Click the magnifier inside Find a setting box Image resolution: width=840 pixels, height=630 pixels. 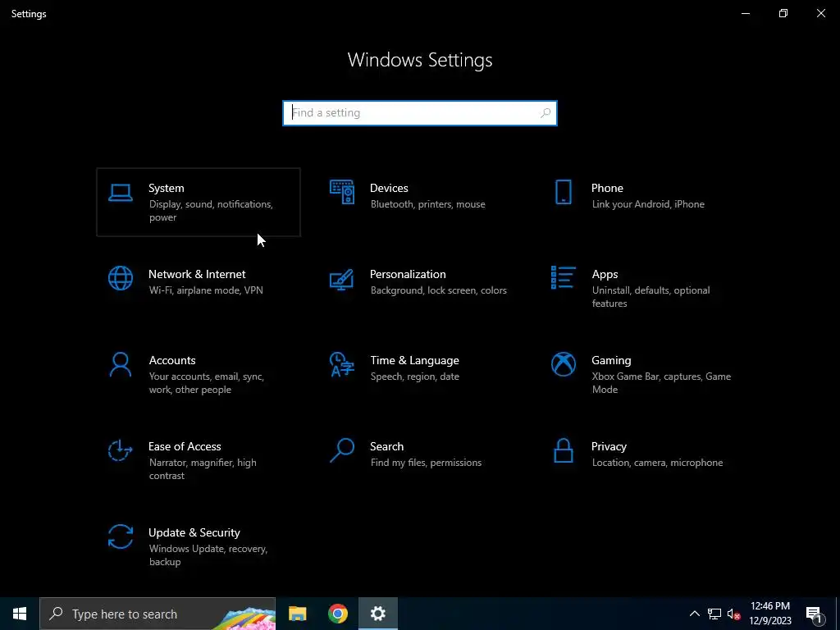[x=546, y=113]
